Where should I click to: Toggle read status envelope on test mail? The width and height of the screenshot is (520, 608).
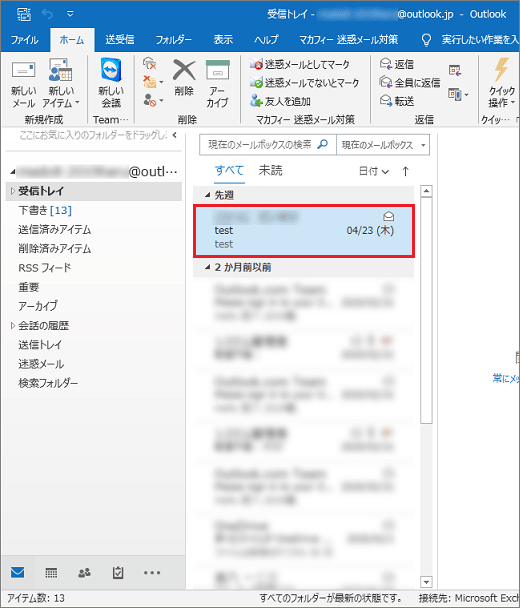pos(389,216)
